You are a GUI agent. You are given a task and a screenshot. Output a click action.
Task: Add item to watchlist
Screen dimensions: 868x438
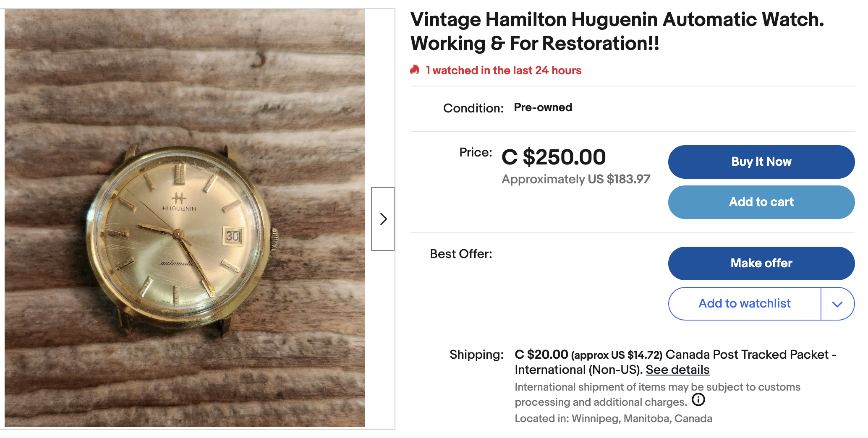coord(744,304)
